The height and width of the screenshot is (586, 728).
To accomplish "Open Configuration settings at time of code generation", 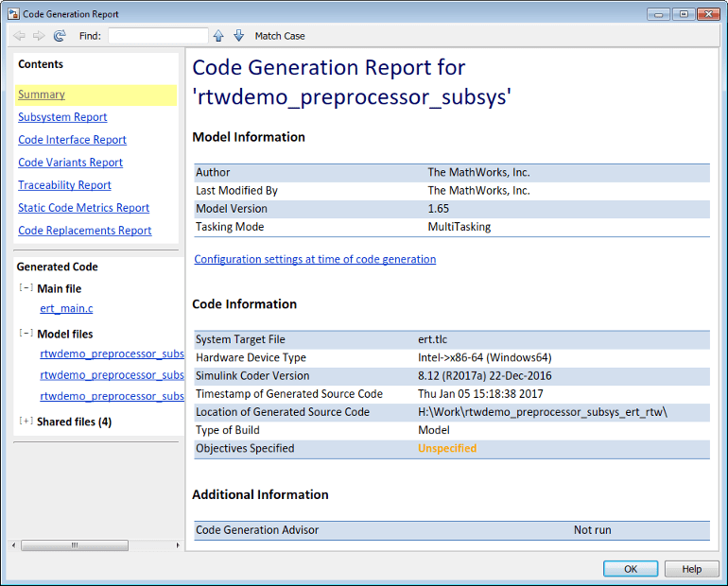I will coord(315,259).
